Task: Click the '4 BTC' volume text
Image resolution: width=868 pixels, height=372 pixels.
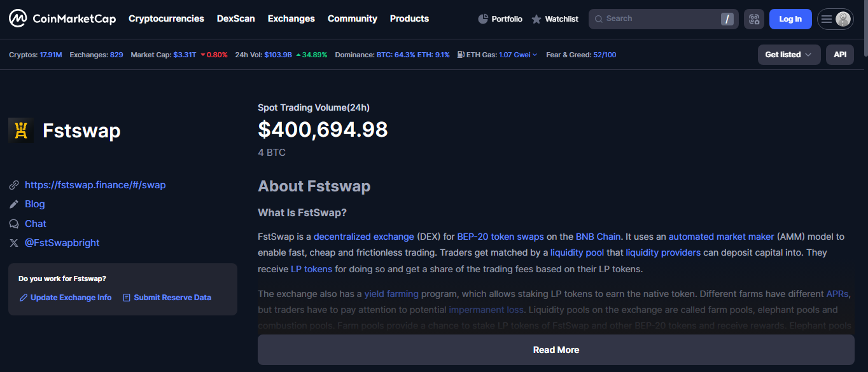Action: (272, 153)
